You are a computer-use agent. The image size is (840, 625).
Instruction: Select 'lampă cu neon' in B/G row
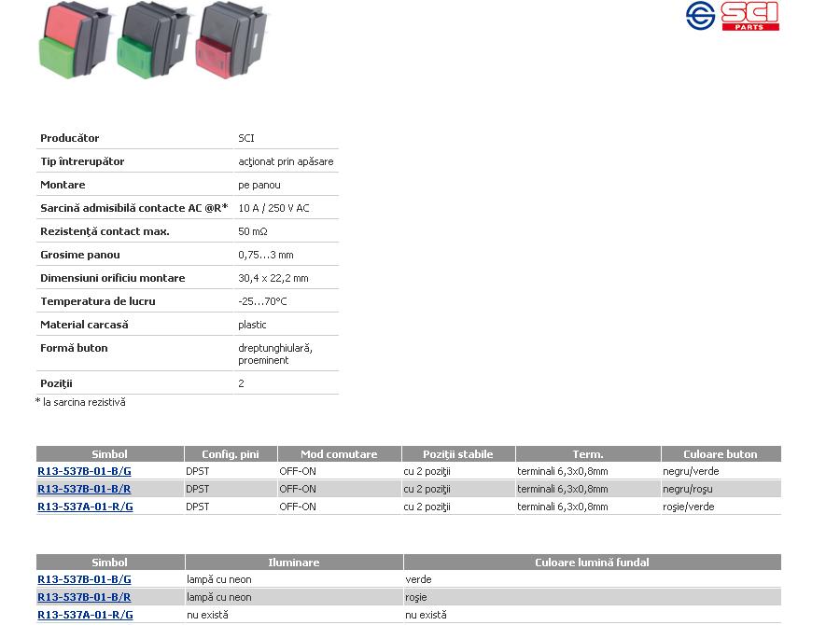pyautogui.click(x=219, y=579)
